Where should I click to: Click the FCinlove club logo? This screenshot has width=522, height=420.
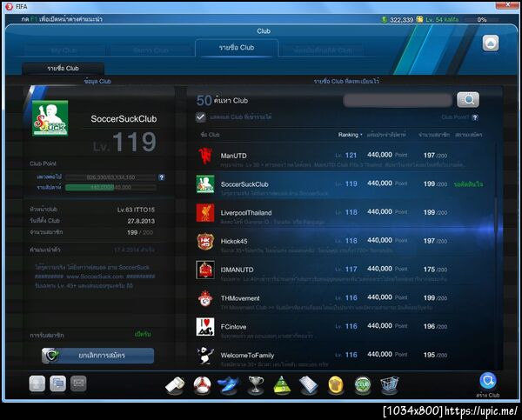(x=205, y=326)
